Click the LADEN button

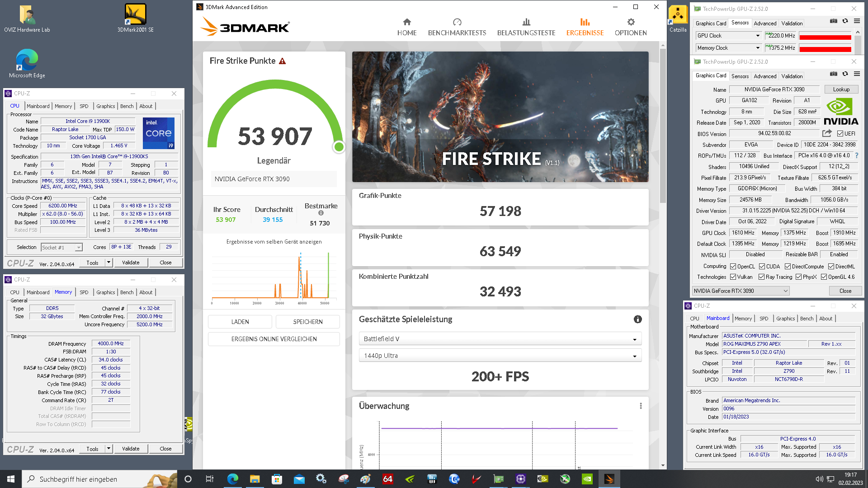tap(240, 322)
